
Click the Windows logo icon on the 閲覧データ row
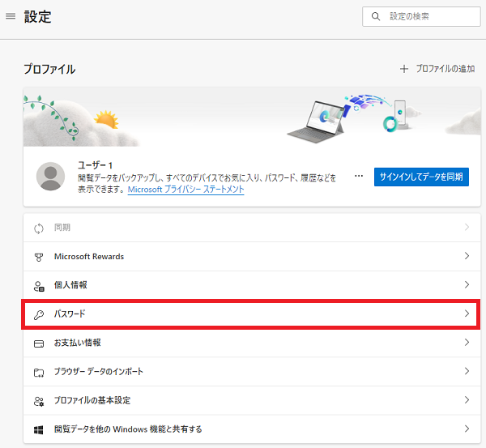(38, 430)
